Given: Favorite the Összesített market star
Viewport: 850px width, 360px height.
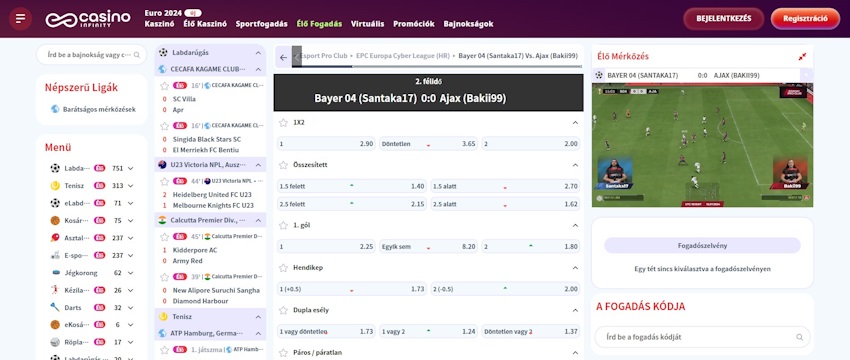Looking at the screenshot, I should coord(283,165).
